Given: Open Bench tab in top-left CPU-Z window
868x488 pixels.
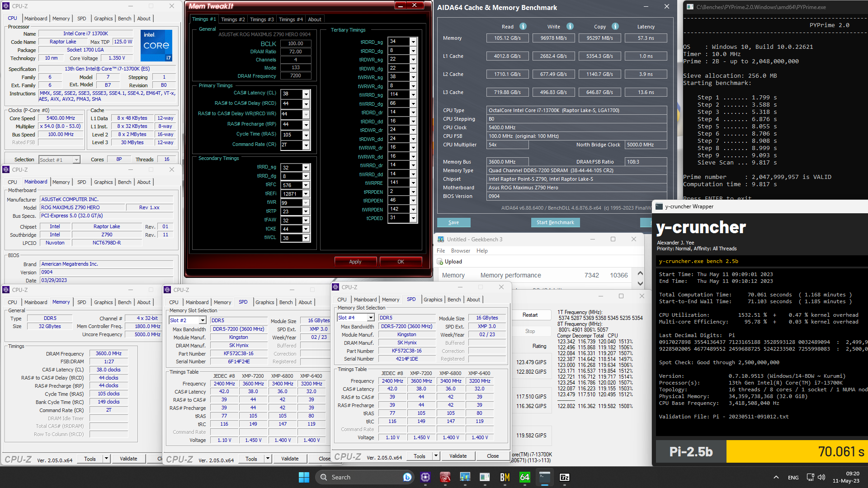Looking at the screenshot, I should [x=125, y=19].
